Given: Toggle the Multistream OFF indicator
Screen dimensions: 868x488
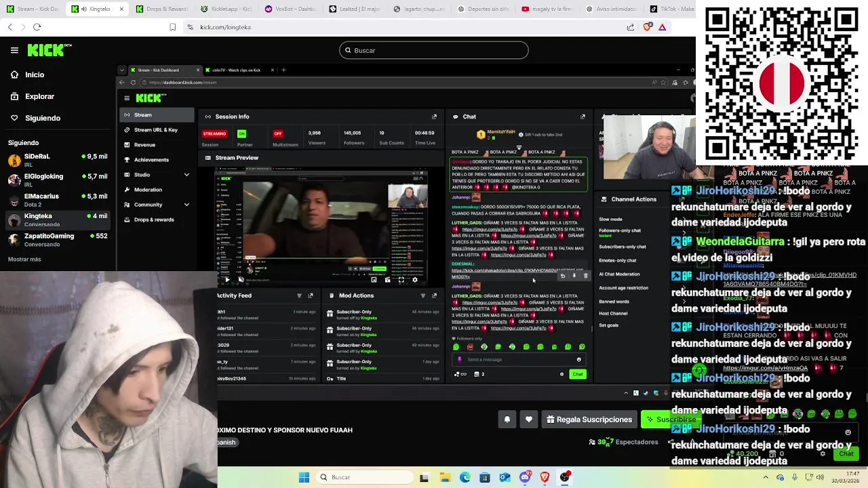Looking at the screenshot, I should pyautogui.click(x=277, y=134).
